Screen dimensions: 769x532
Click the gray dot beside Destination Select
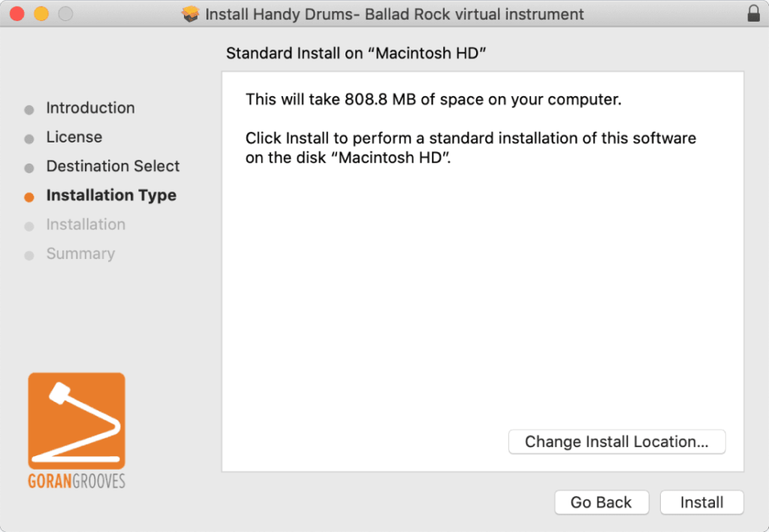coord(29,167)
